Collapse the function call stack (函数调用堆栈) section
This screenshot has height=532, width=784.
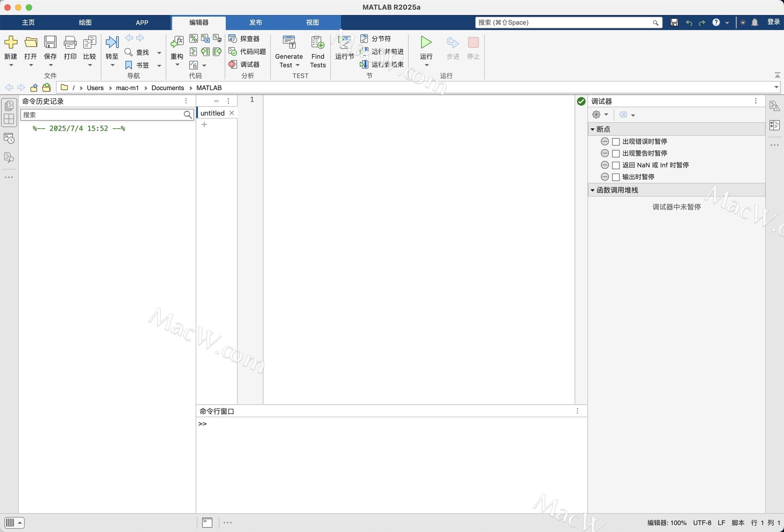click(592, 190)
